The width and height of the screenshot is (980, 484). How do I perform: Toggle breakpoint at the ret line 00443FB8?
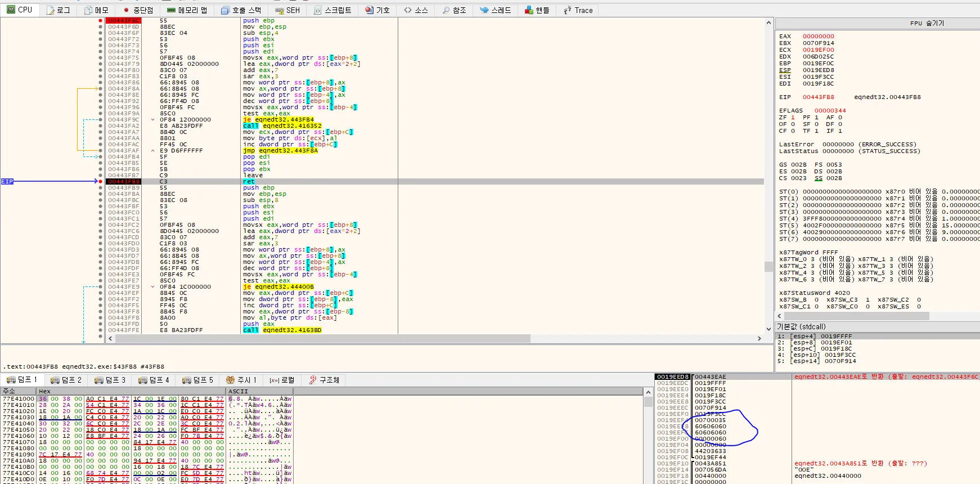pos(101,182)
